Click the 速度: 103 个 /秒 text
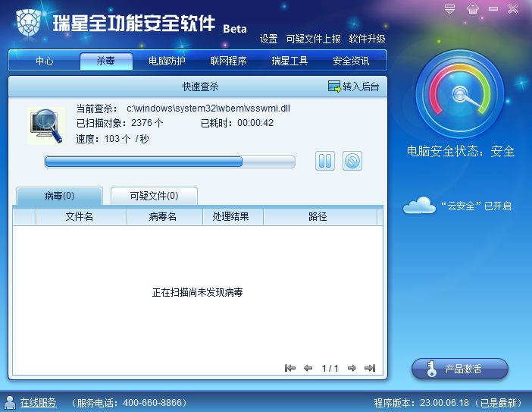Screen dimensions: 532x412 (112, 139)
